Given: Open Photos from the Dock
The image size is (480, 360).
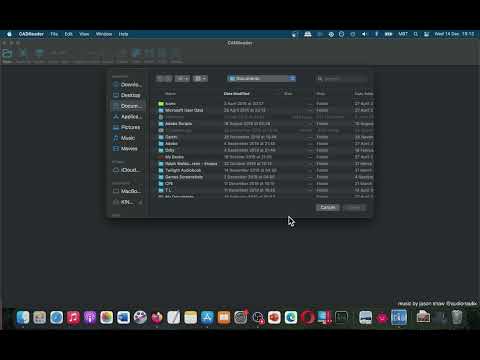Looking at the screenshot, I should click(106, 317).
